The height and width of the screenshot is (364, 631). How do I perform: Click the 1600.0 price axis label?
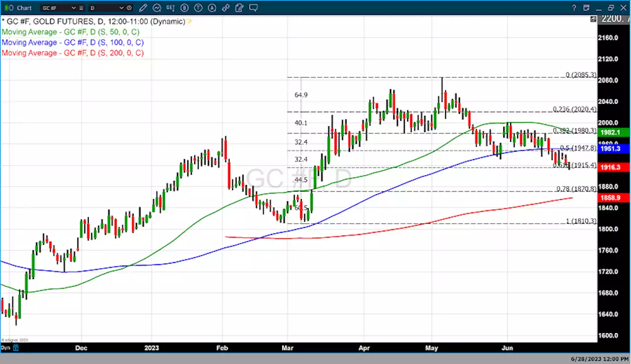(x=608, y=335)
